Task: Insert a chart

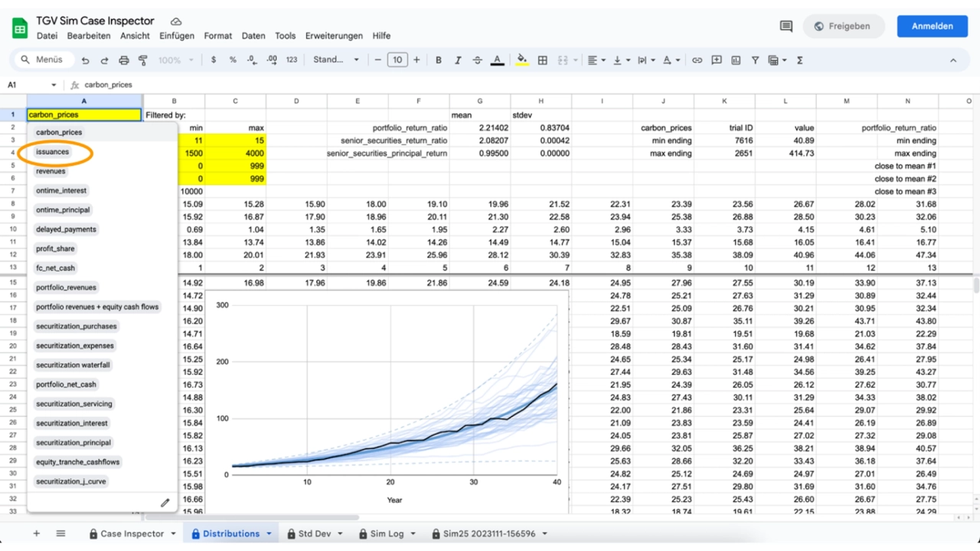Action: 736,60
